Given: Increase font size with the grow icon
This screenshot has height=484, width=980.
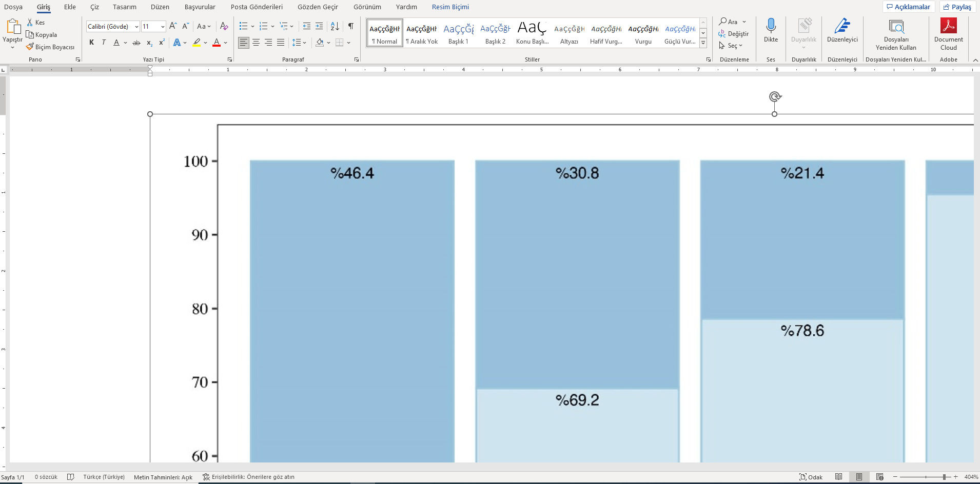Looking at the screenshot, I should point(173,26).
